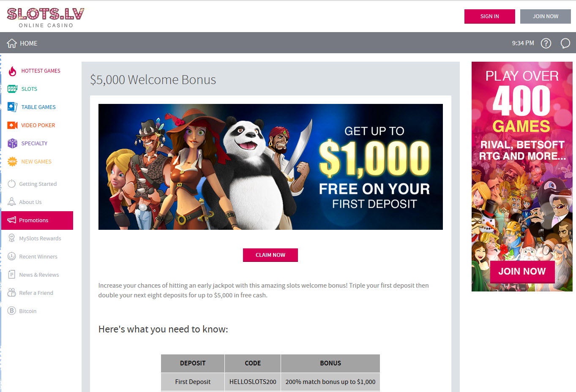This screenshot has width=576, height=392.
Task: Open the Getting Started menu item
Action: [37, 184]
